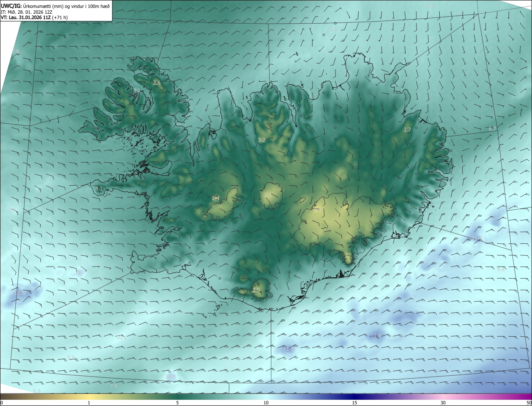
Task: Select the 6.7 value label on the map
Action: (493, 129)
